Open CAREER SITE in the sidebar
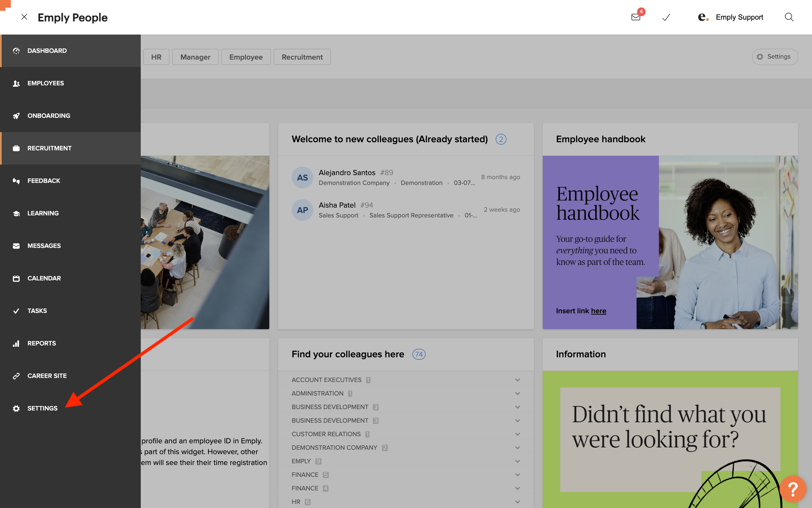 [70, 376]
